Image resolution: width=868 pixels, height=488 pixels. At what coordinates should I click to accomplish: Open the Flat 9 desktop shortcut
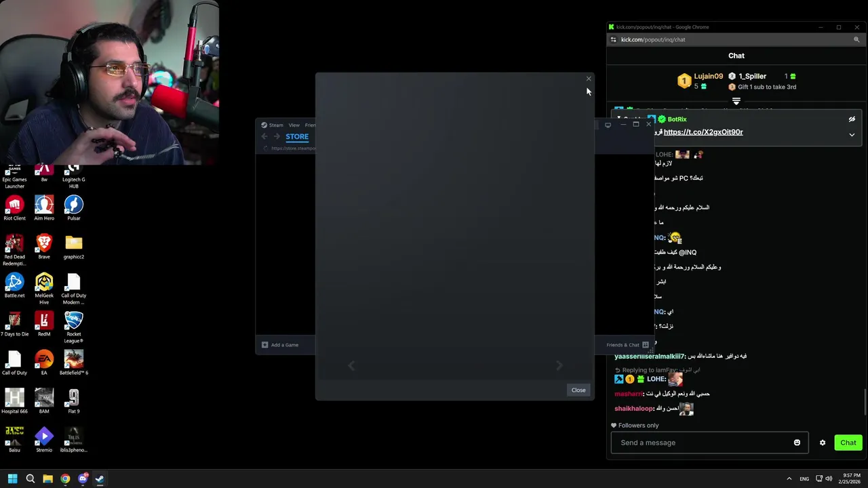(74, 402)
